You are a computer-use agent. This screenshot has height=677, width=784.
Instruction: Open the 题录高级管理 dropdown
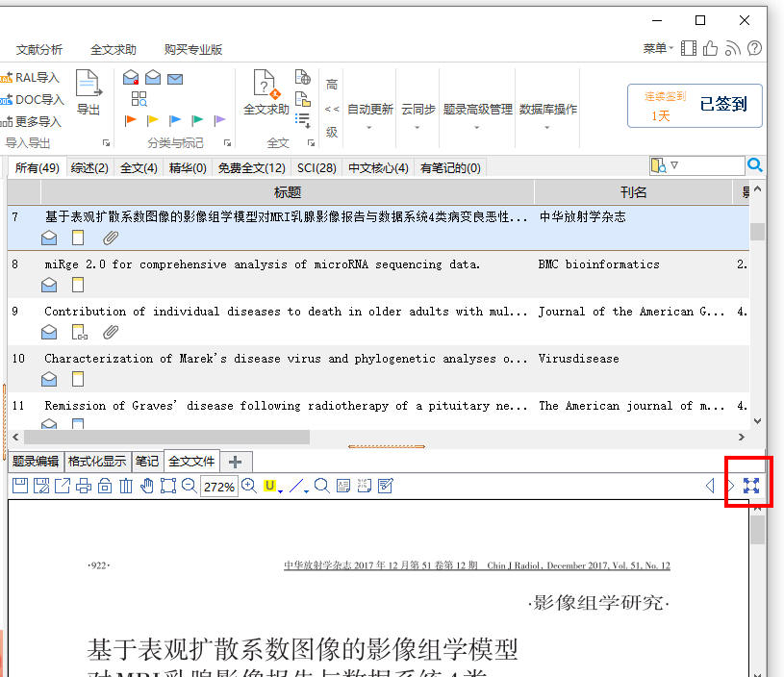tap(477, 115)
